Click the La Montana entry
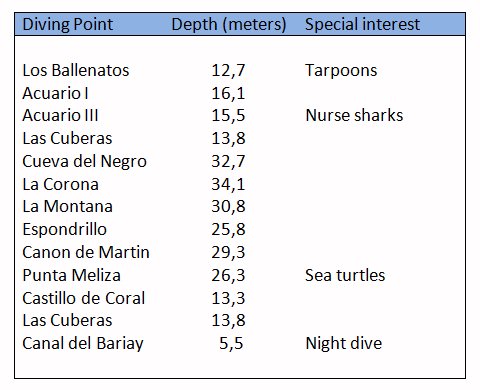The image size is (480, 390). point(67,206)
